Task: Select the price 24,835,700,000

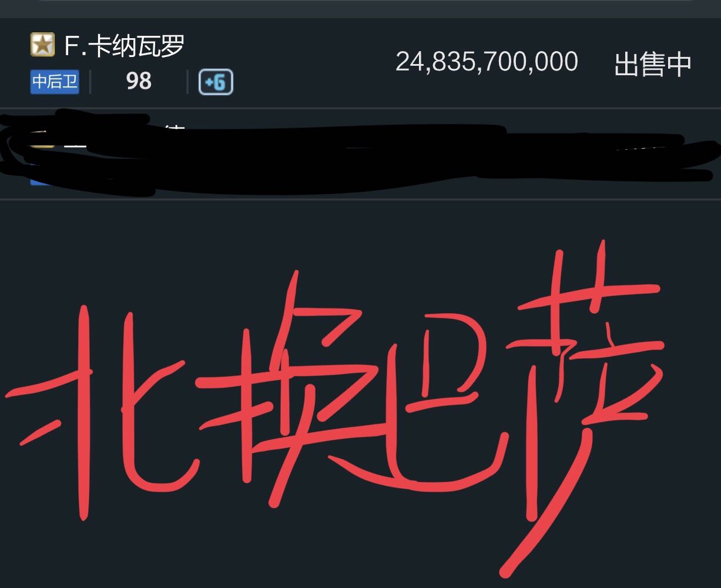Action: pyautogui.click(x=487, y=62)
